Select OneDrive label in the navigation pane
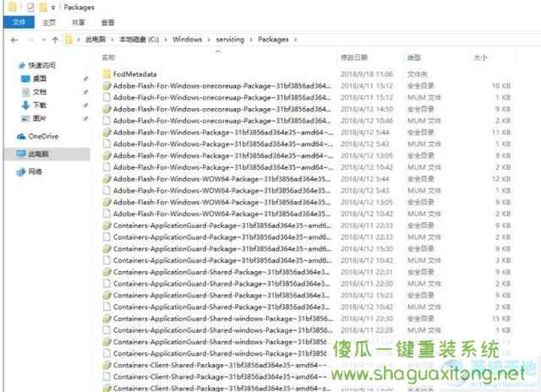The image size is (541, 392). 43,137
